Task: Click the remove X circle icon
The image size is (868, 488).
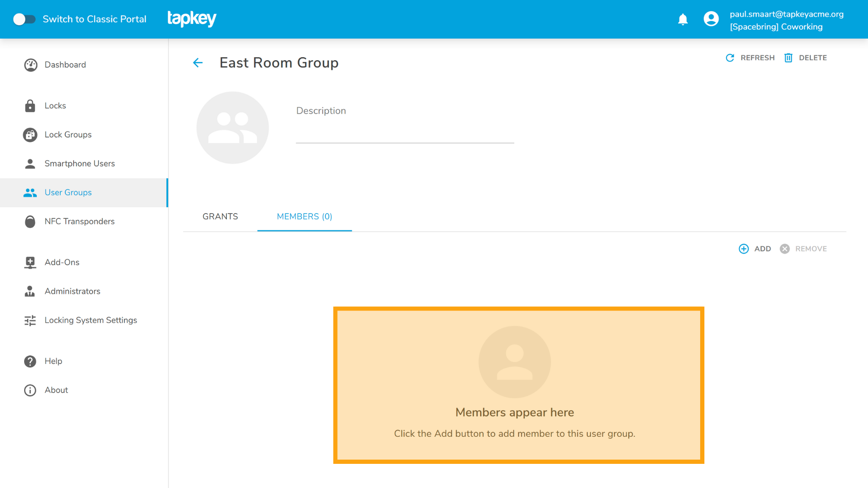Action: point(785,249)
